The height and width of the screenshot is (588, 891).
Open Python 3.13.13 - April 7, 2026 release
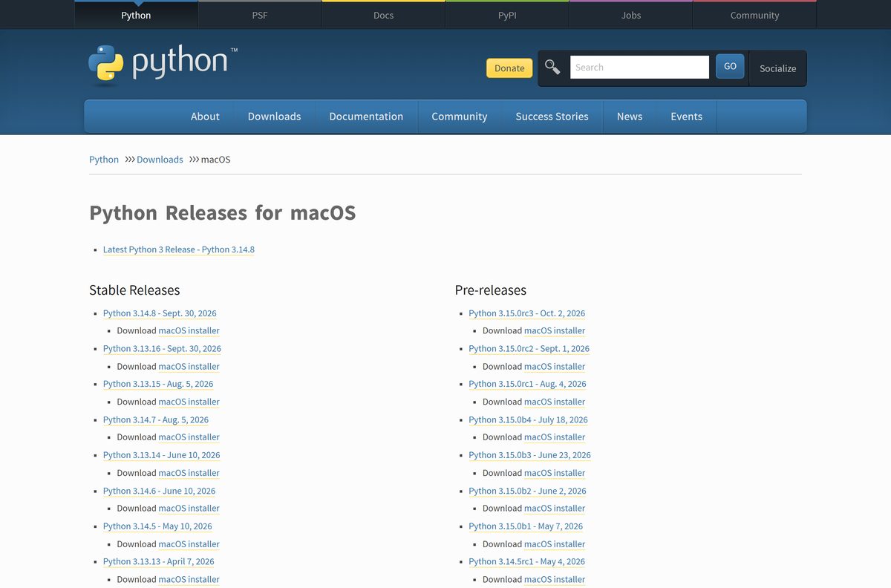click(x=158, y=562)
